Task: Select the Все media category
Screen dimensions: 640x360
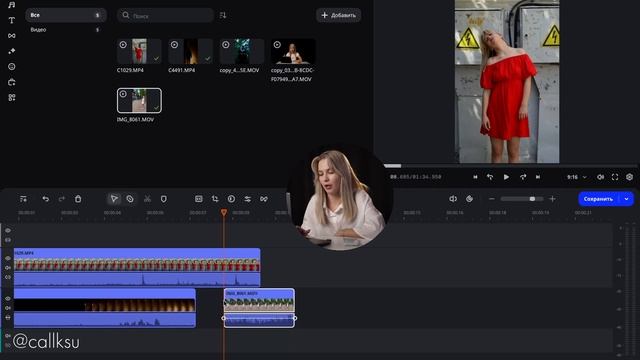Action: [66, 15]
